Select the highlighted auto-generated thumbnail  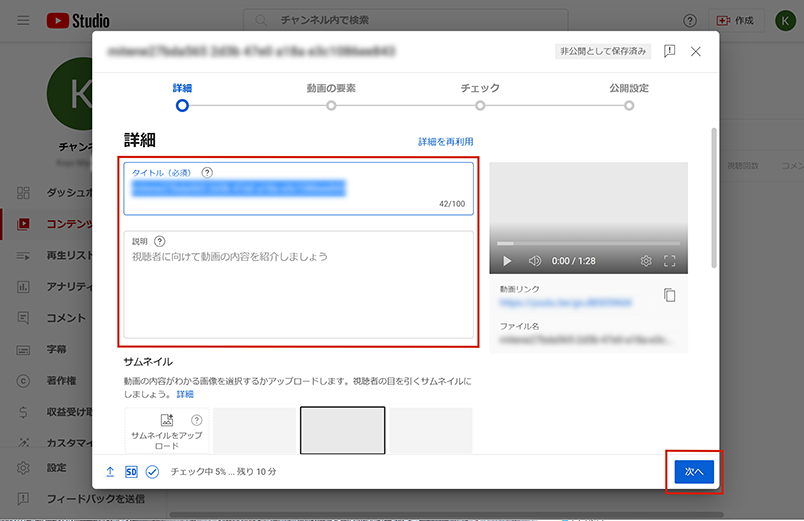(342, 431)
